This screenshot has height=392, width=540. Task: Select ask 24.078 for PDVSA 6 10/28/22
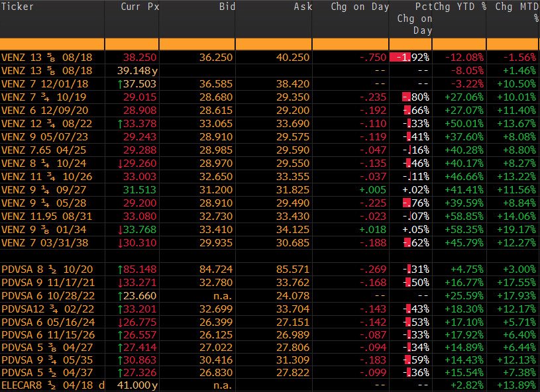tap(293, 295)
